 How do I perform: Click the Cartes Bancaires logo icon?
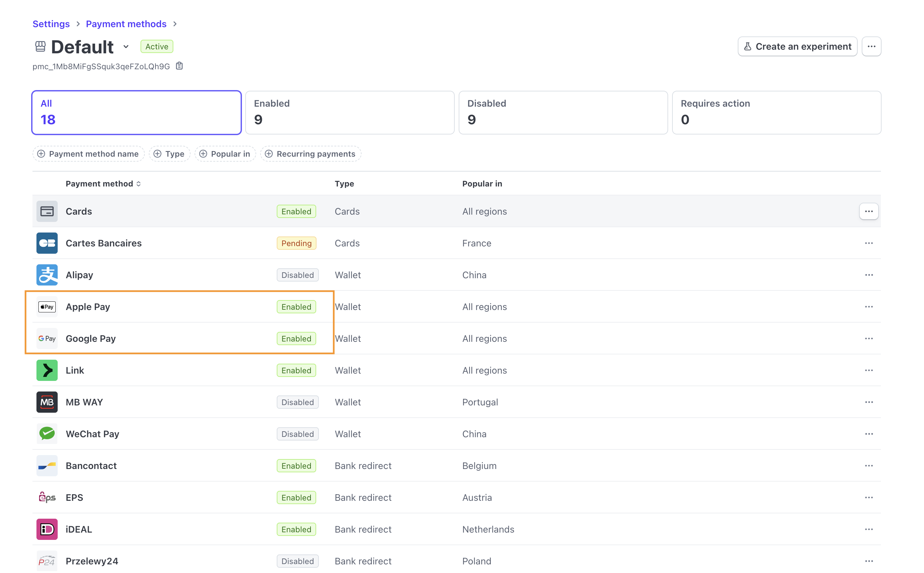pyautogui.click(x=47, y=243)
